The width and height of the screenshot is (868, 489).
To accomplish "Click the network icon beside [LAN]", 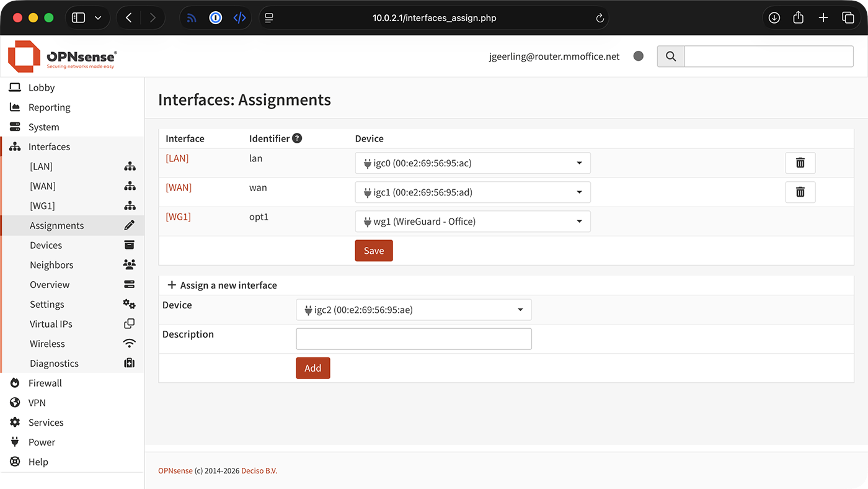I will pyautogui.click(x=130, y=166).
